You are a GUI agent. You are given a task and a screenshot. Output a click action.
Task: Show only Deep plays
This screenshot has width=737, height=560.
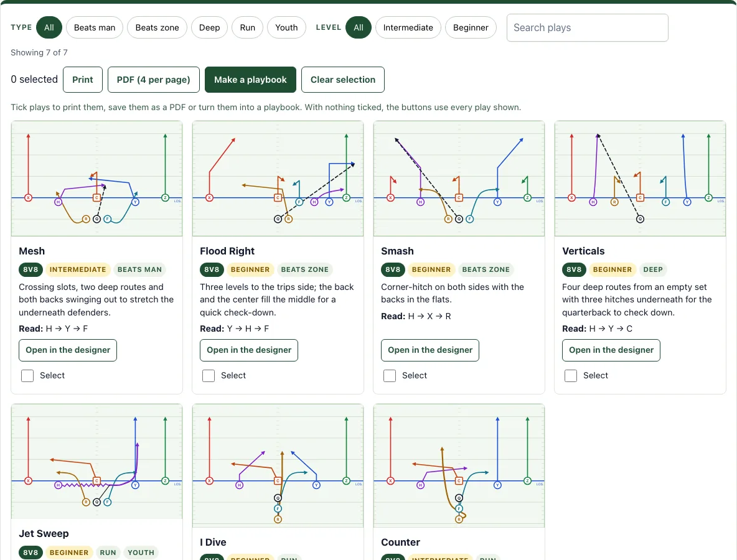click(x=209, y=28)
